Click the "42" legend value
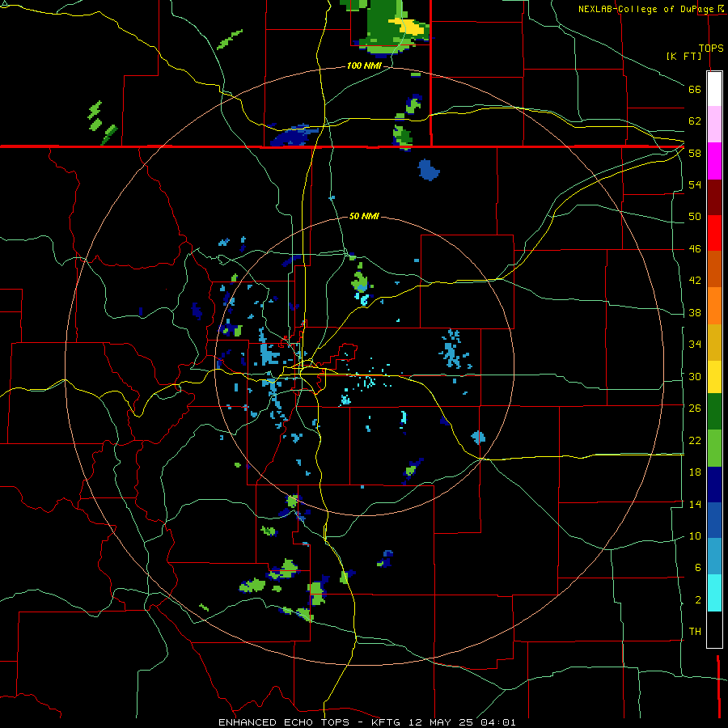This screenshot has width=728, height=728. click(x=695, y=281)
